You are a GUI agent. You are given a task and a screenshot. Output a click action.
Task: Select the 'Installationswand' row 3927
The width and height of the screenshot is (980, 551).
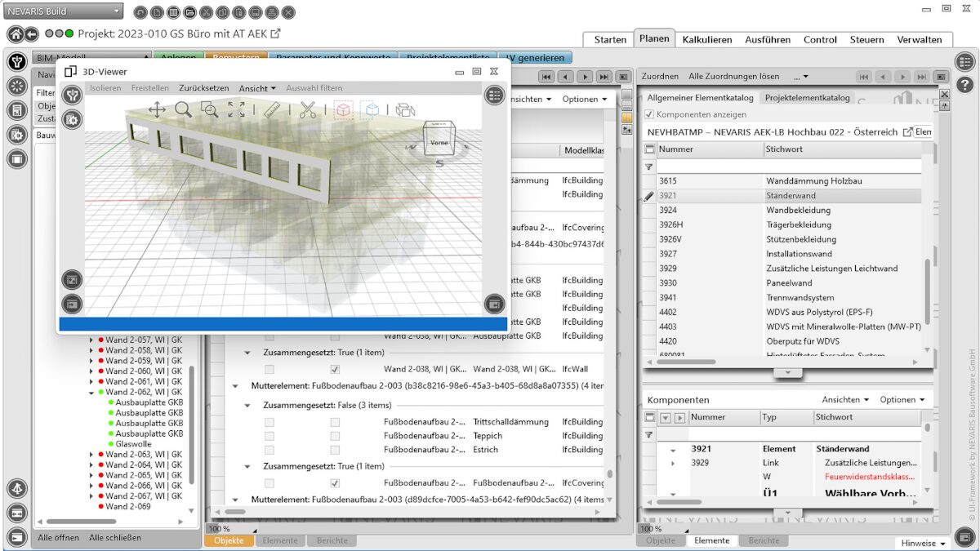pos(791,254)
